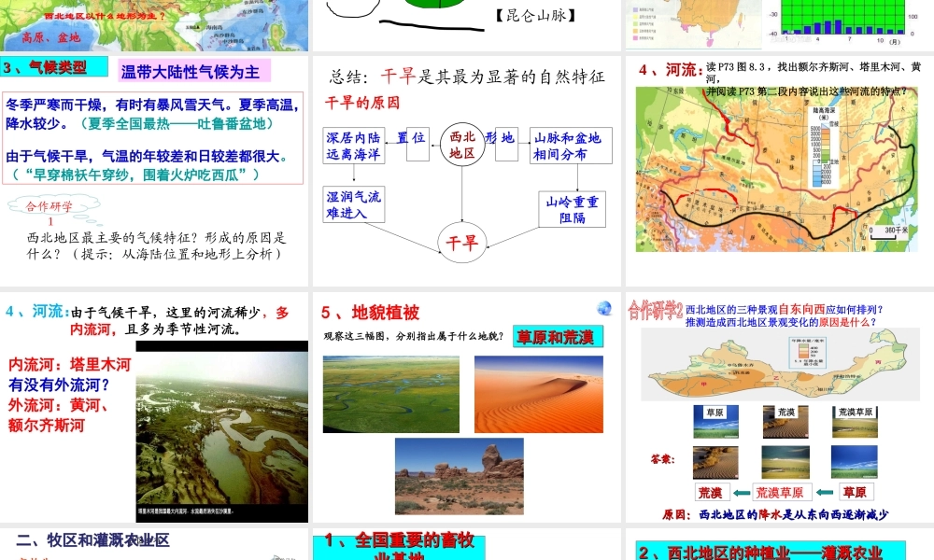Viewport: 934px width, 560px height.
Task: Select the 原因：西北地区的降水 explanation text
Action: click(x=775, y=514)
